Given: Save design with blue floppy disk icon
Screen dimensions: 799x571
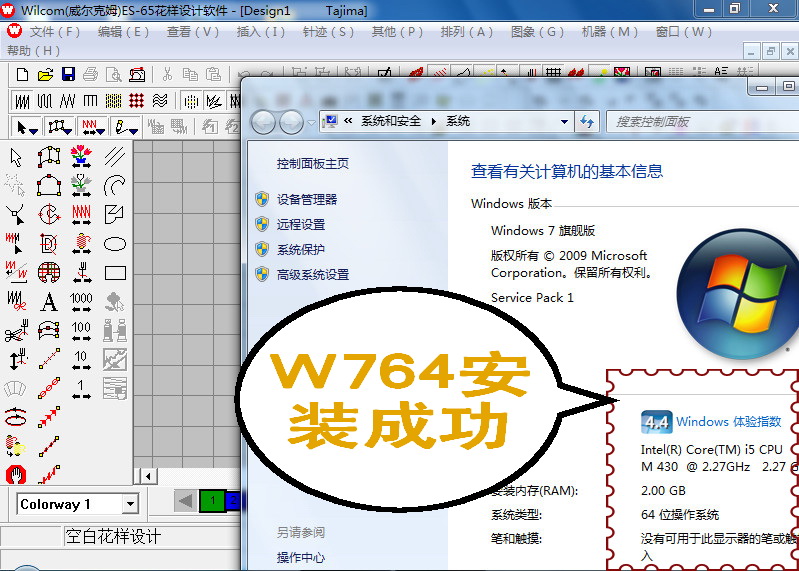Looking at the screenshot, I should tap(68, 74).
